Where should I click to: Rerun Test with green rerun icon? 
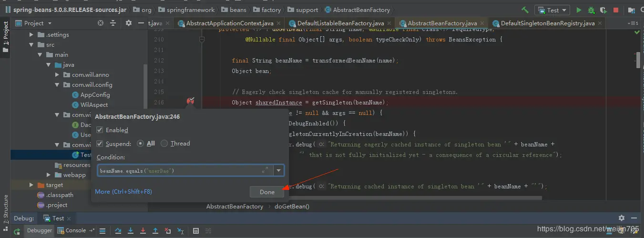click(17, 231)
